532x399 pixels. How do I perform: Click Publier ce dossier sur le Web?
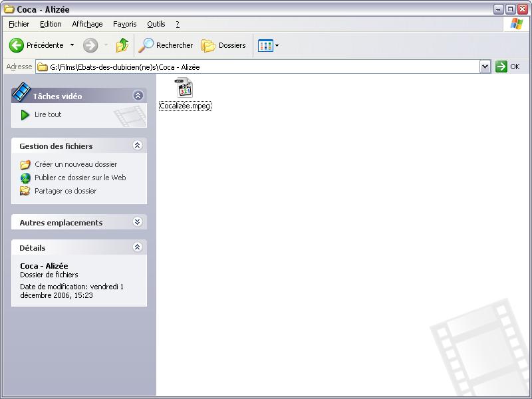pyautogui.click(x=80, y=178)
